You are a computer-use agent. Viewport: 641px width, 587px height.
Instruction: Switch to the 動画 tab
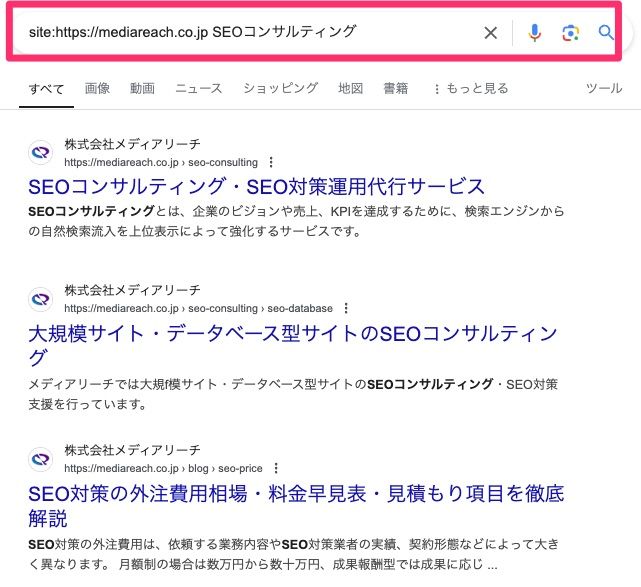point(142,88)
